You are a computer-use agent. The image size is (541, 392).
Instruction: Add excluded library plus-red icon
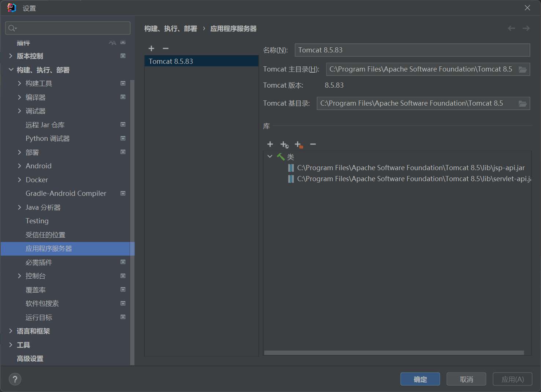(299, 144)
